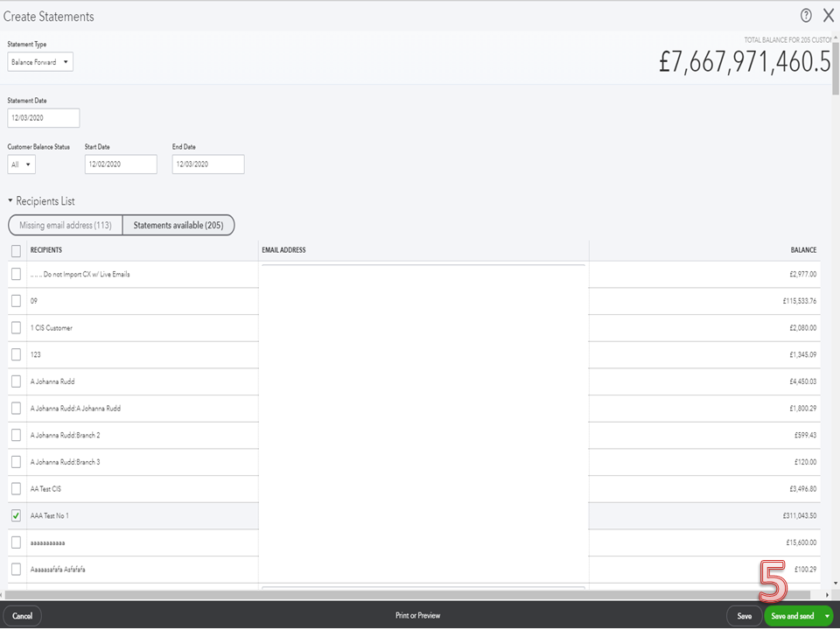Check A Johanna Rudd:A Johanna Rudd checkbox
This screenshot has width=840, height=630.
pyautogui.click(x=16, y=409)
